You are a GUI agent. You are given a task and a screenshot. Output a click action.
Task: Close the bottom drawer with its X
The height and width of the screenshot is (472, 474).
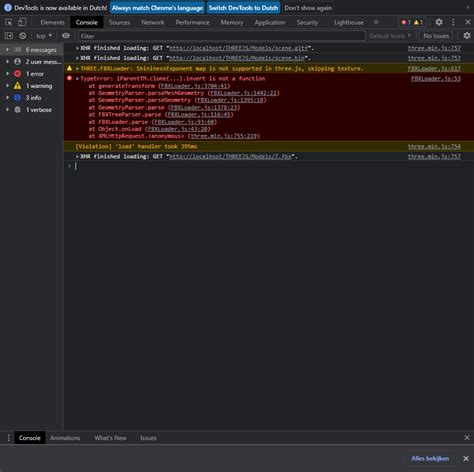467,437
